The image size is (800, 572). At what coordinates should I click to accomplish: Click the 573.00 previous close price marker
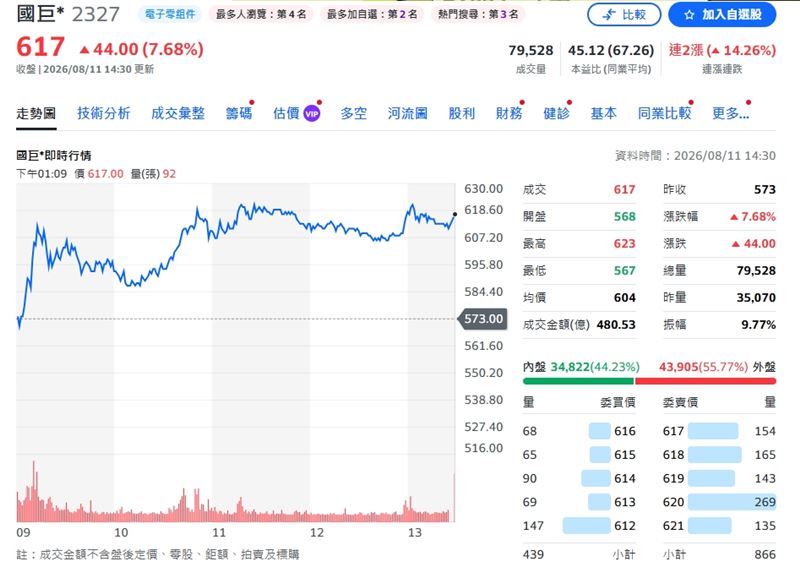click(x=483, y=319)
